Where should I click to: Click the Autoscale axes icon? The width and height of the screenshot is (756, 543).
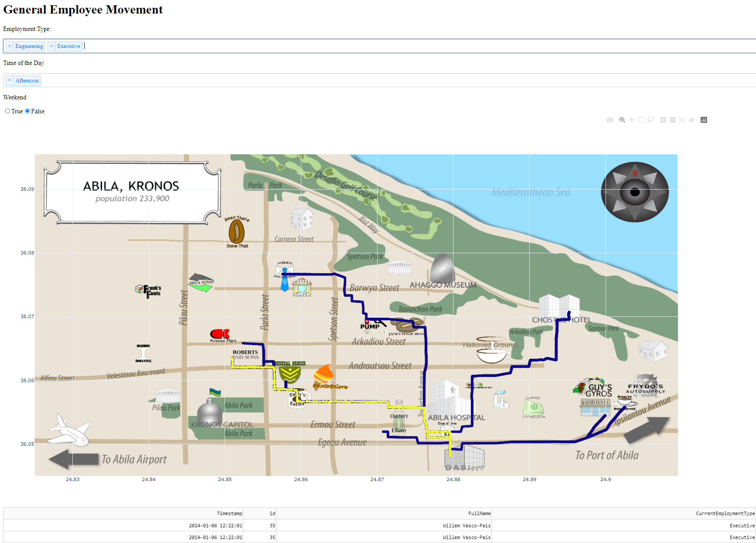682,120
